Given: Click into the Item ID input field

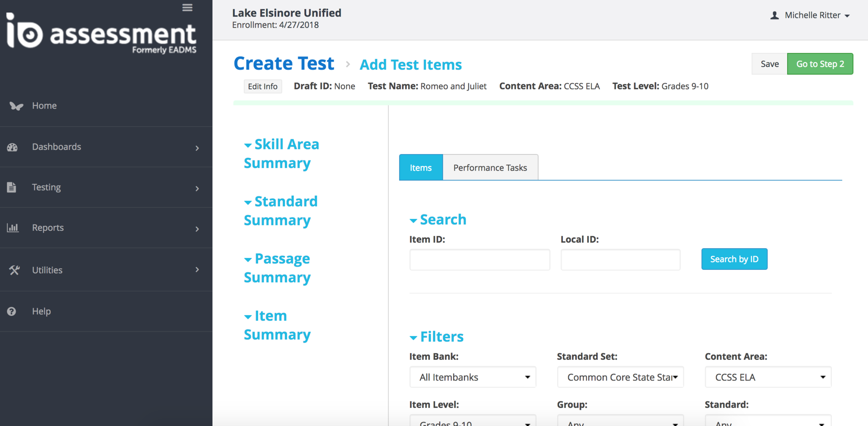Looking at the screenshot, I should 479,260.
